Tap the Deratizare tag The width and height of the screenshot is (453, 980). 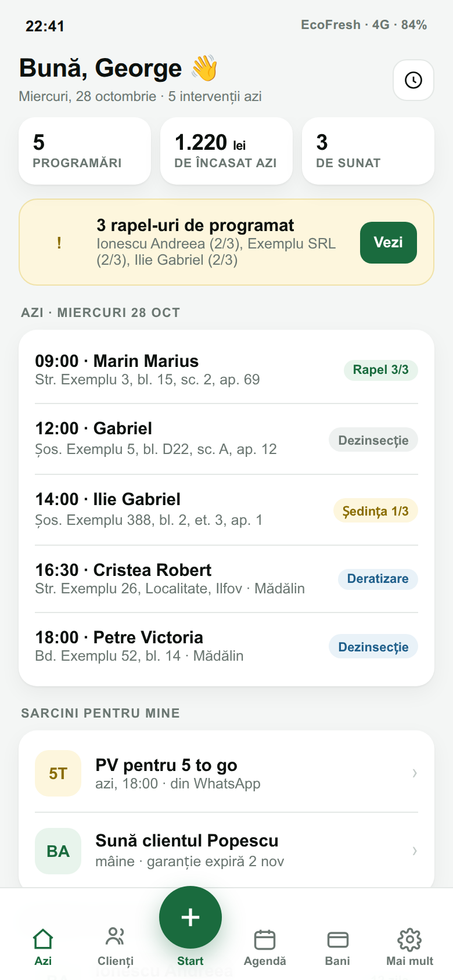378,579
